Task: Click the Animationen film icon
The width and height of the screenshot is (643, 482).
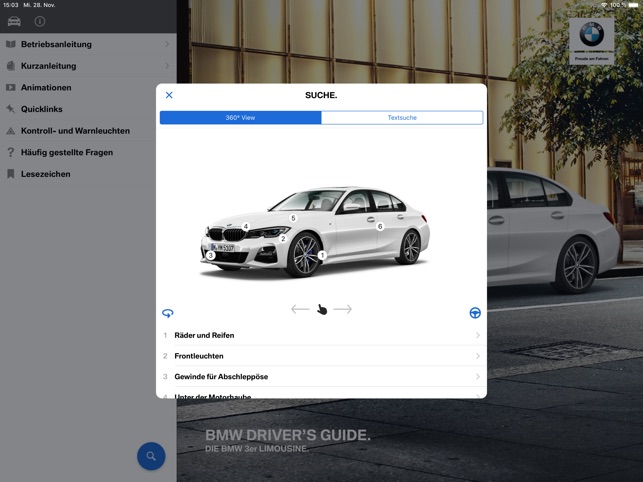Action: (x=11, y=87)
